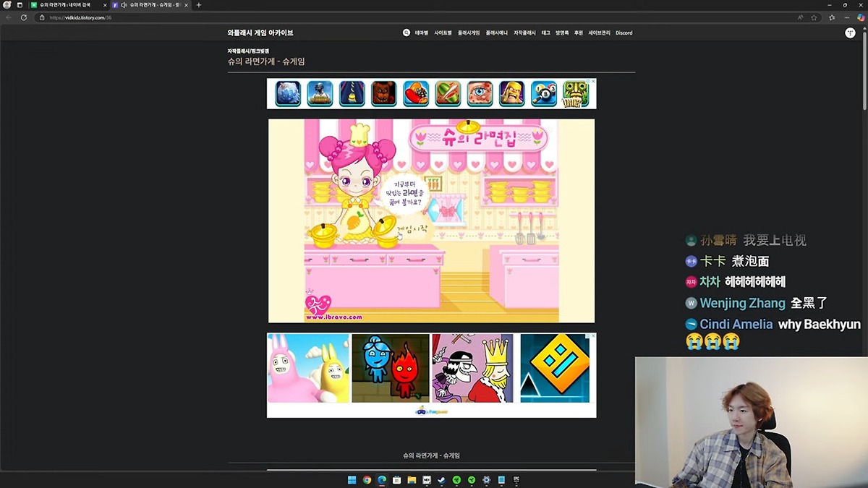Screen dimensions: 868x488
Task: Click the site search magnifier icon
Action: [407, 33]
